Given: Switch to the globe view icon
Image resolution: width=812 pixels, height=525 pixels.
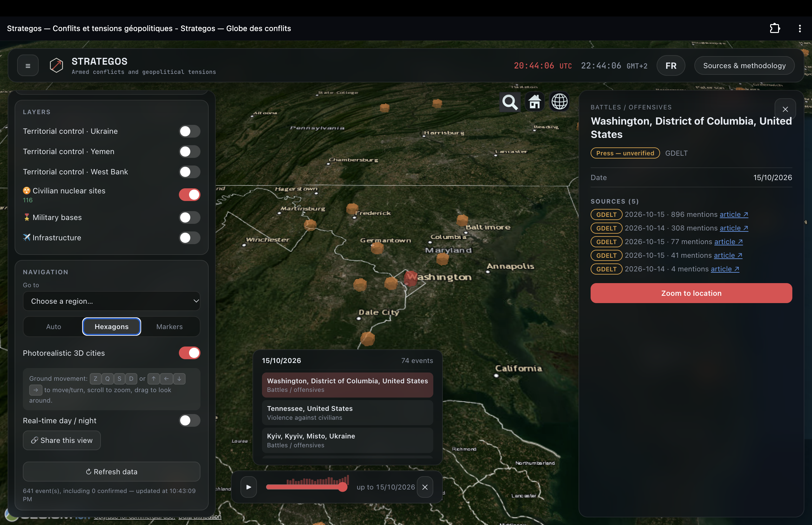Looking at the screenshot, I should coord(560,101).
